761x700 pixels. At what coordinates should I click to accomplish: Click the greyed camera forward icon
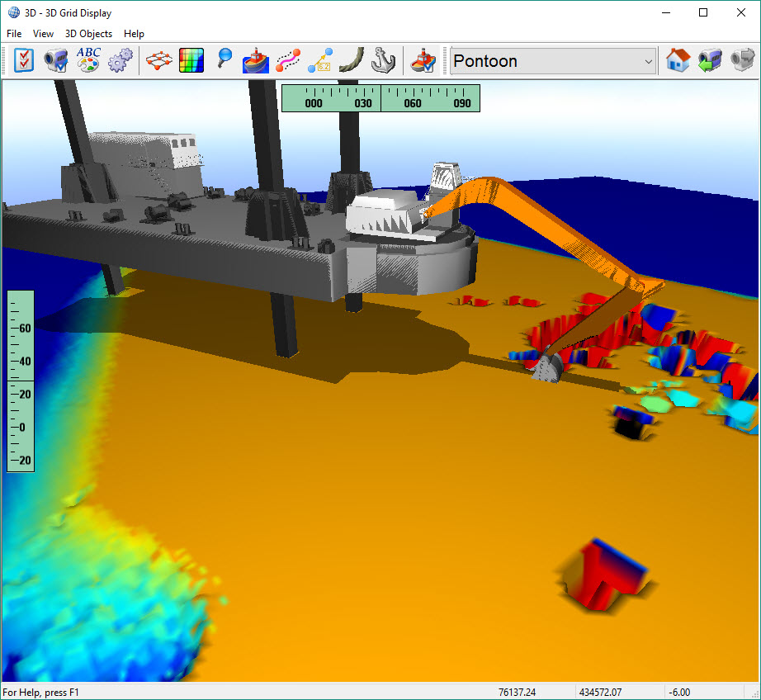[743, 61]
